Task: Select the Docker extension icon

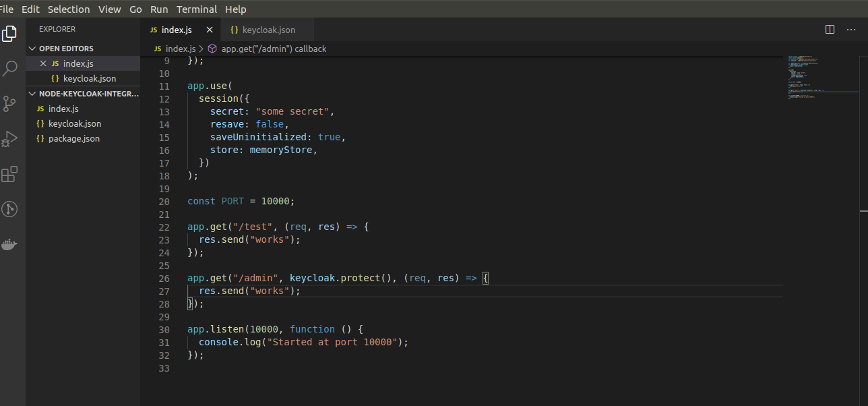Action: [9, 244]
